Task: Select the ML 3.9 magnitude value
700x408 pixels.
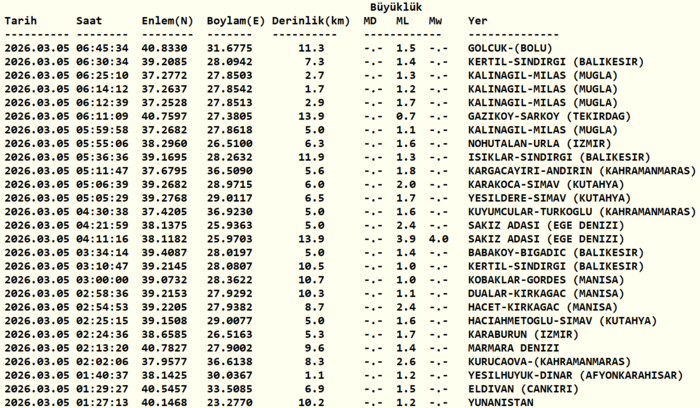Action: 405,239
